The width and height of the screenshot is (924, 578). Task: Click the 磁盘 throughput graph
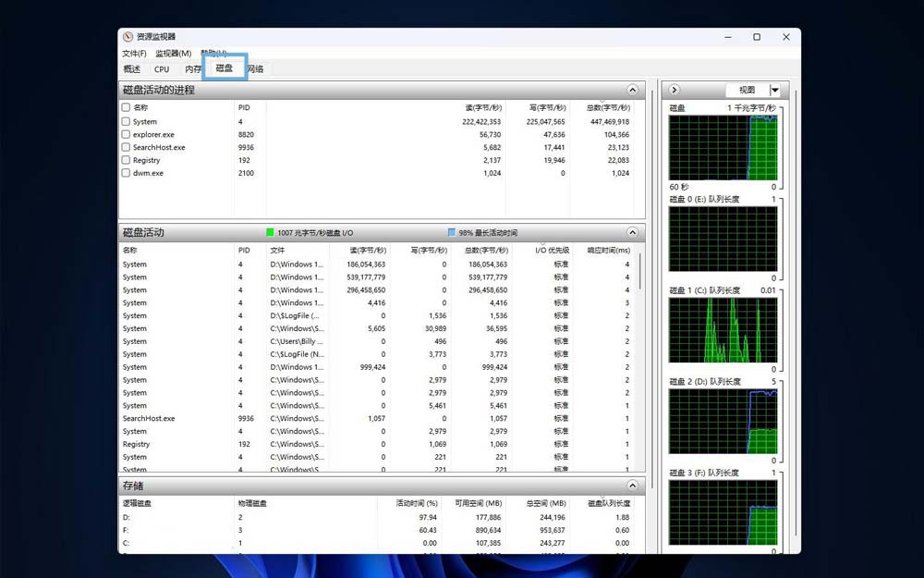coord(723,147)
